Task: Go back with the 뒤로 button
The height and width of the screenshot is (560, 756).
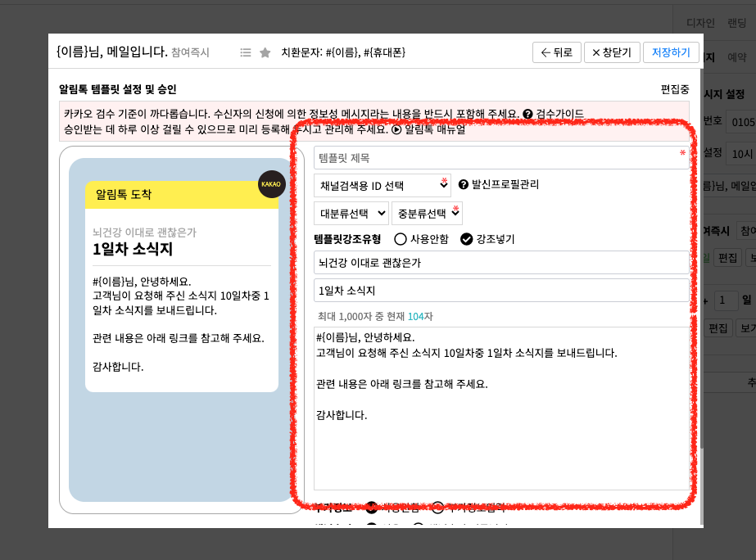Action: point(557,52)
